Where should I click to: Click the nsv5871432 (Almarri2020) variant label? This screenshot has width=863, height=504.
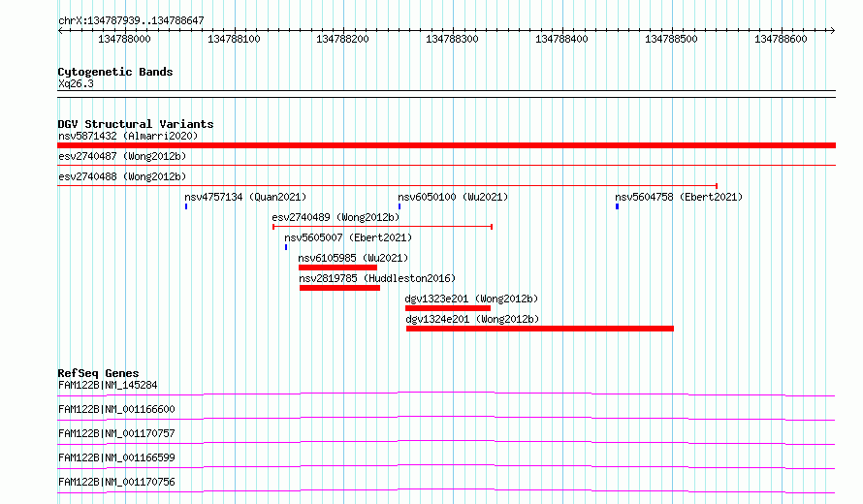click(128, 136)
